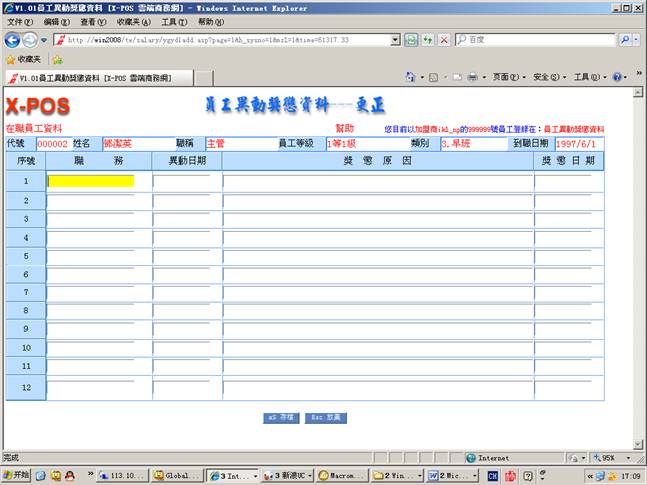Switch to the X-POS browser tab
The image size is (647, 485).
[x=88, y=77]
